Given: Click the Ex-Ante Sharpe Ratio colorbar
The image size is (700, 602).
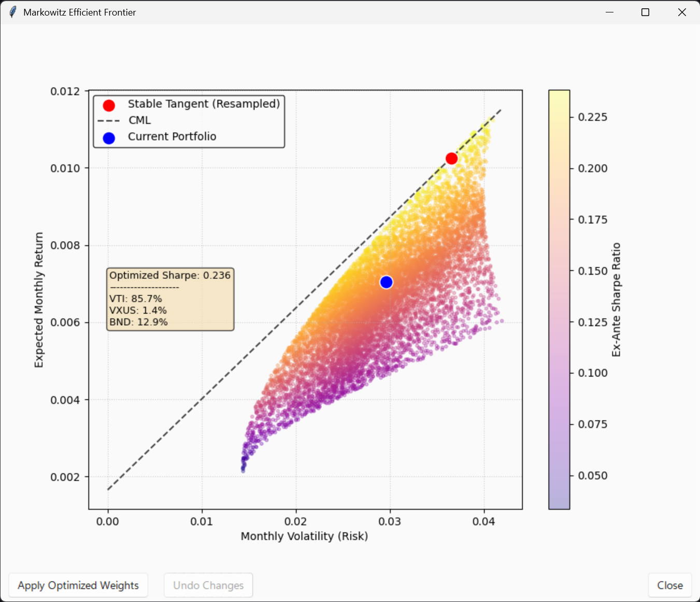Looking at the screenshot, I should [x=559, y=300].
